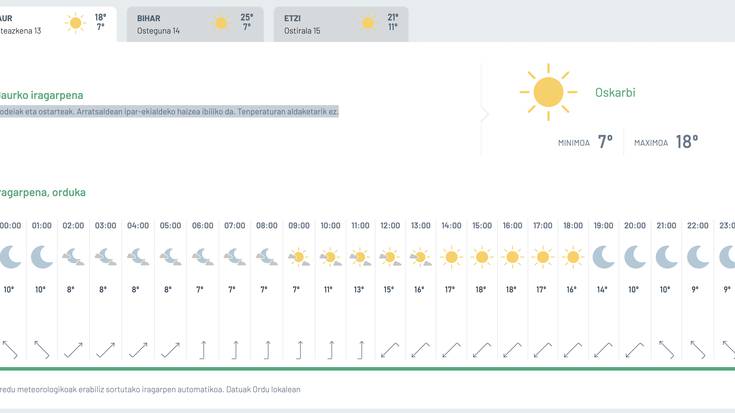Screen dimensions: 735x413
Task: Click the cloudy moon icon at 03:00
Action: (105, 257)
